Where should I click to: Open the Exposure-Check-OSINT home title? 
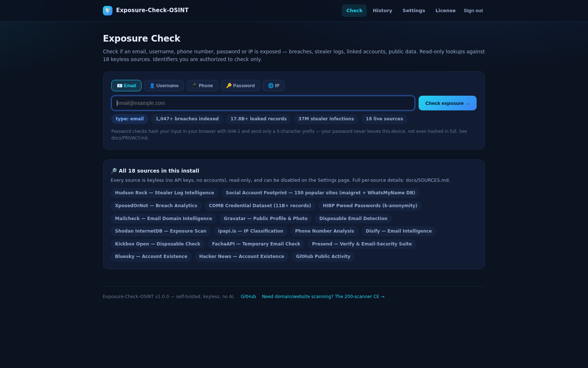(152, 10)
